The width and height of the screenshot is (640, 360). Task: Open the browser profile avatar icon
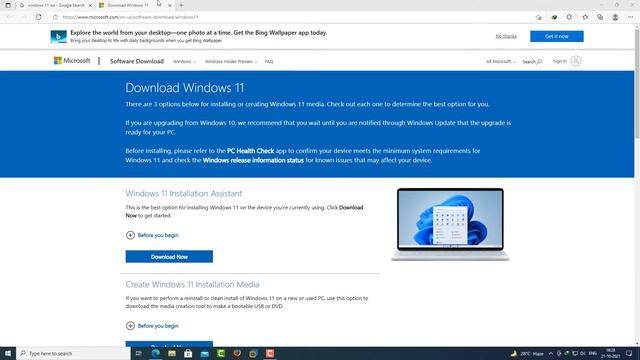[x=615, y=17]
